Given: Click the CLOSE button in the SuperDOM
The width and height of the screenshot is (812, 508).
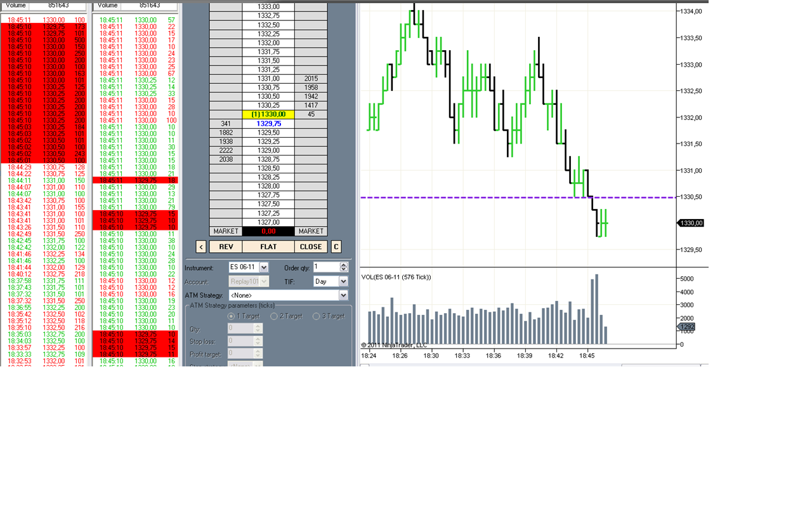Looking at the screenshot, I should pyautogui.click(x=311, y=247).
